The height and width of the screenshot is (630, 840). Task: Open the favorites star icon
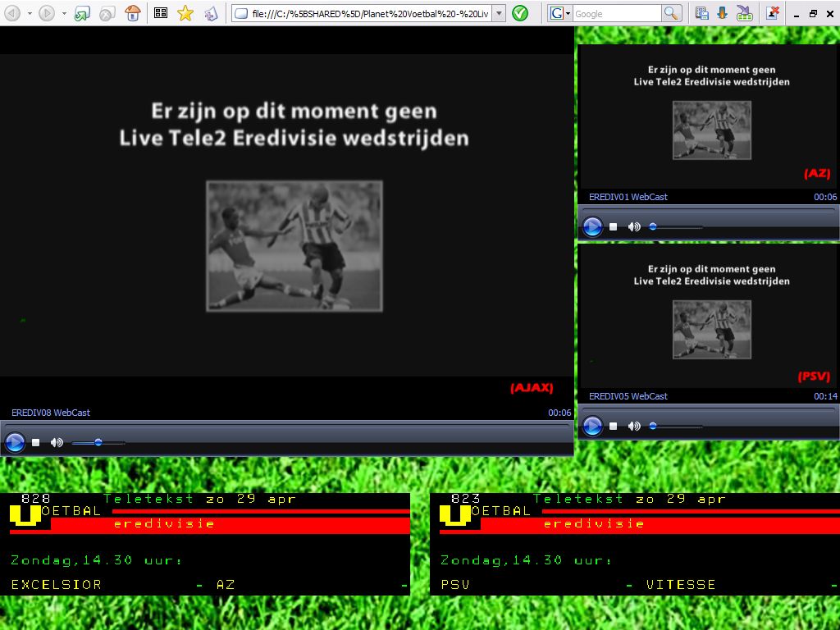point(185,13)
